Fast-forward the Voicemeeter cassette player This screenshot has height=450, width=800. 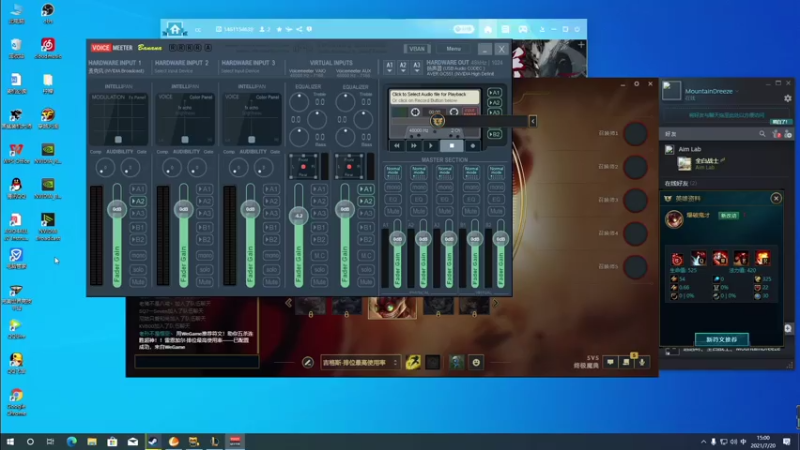point(414,146)
